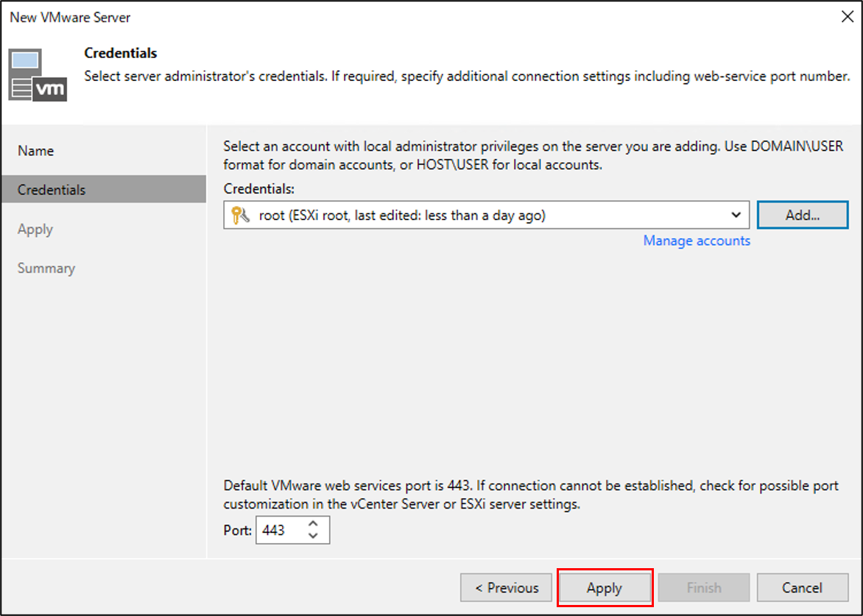Click the VMware server vm icon
Screen dimensions: 863x616
coord(38,75)
